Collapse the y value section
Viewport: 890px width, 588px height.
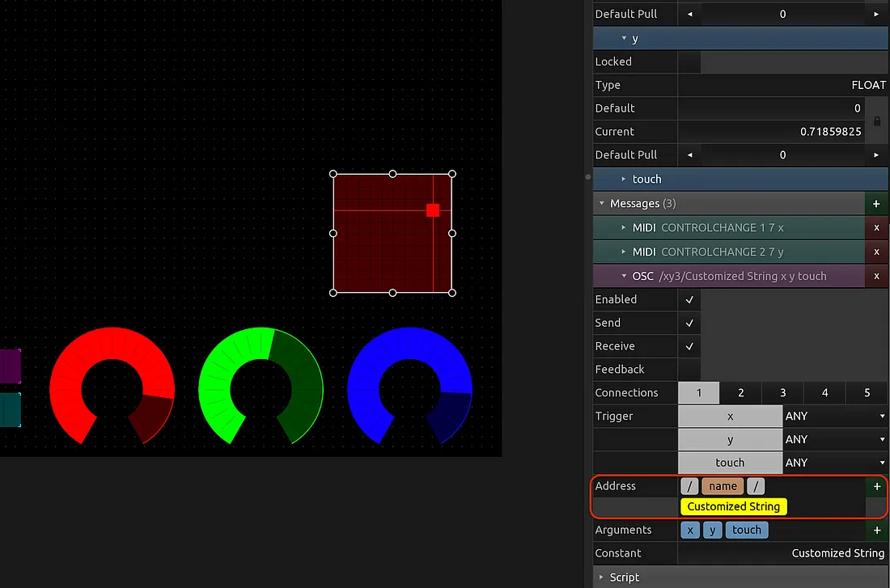(624, 39)
